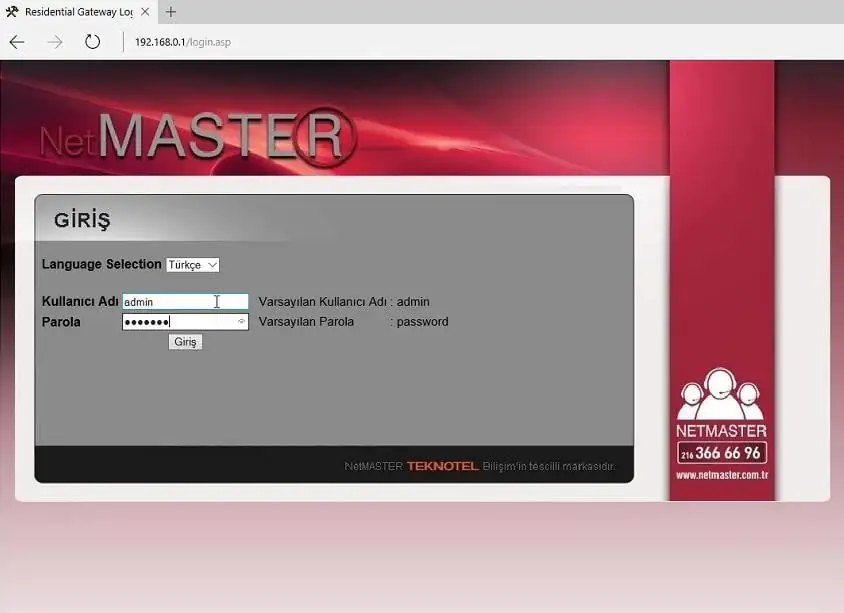Reload the page using the refresh icon
This screenshot has width=844, height=613.
click(x=92, y=42)
